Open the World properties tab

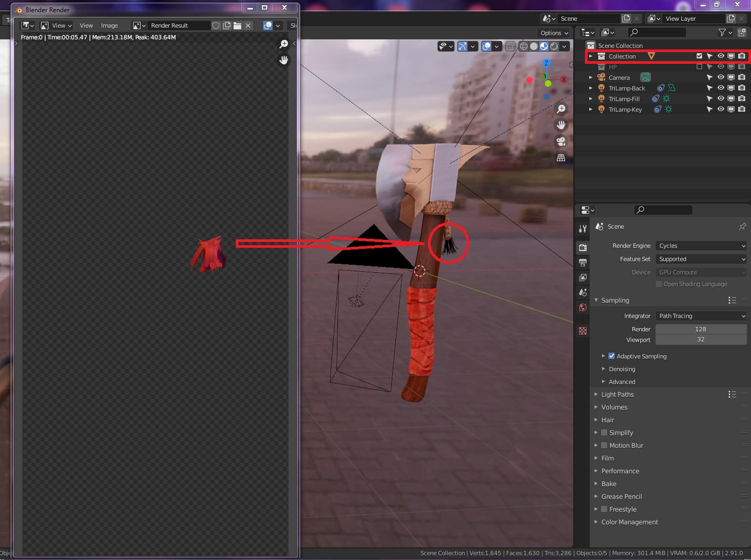coord(583,307)
